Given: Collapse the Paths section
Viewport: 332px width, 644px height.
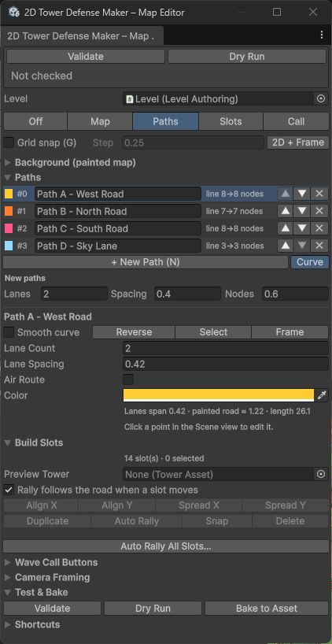Looking at the screenshot, I should tap(8, 177).
